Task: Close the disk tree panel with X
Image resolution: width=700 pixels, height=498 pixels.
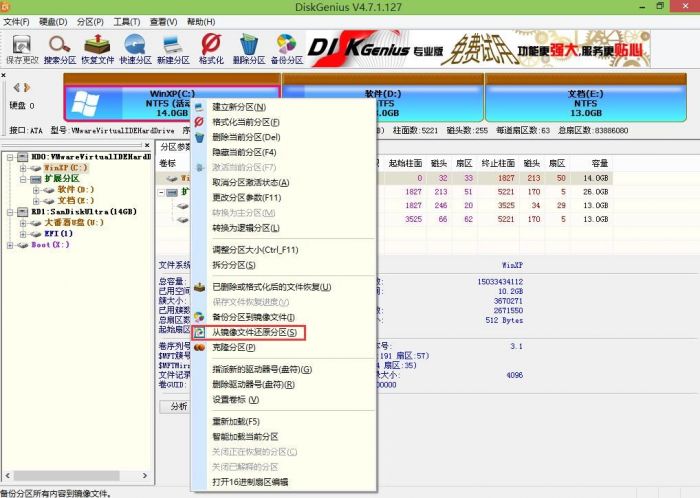Action: (147, 145)
